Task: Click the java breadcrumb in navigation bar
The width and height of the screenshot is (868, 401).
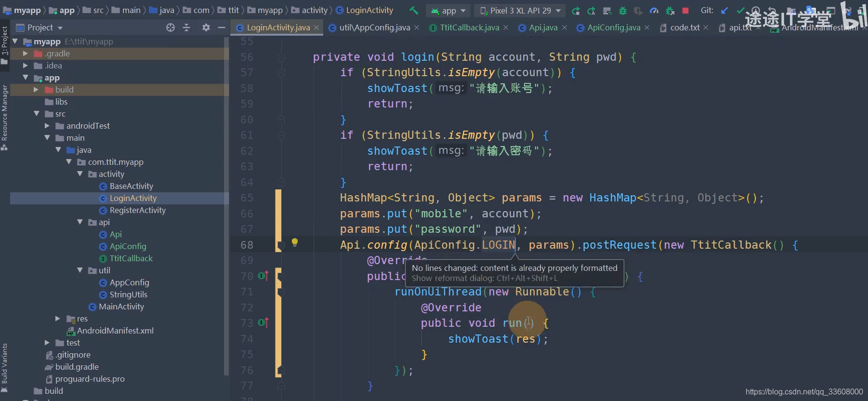Action: [162, 10]
